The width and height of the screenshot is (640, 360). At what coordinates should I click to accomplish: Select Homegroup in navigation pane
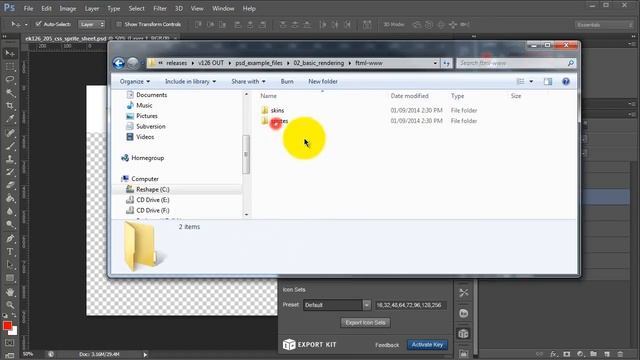(147, 158)
